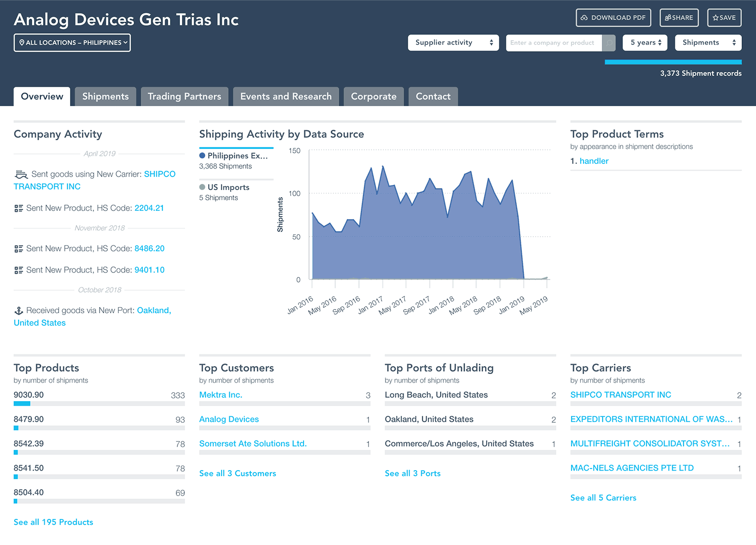This screenshot has height=545, width=756.
Task: Click the ship icon beside Sent goods
Action: click(21, 174)
